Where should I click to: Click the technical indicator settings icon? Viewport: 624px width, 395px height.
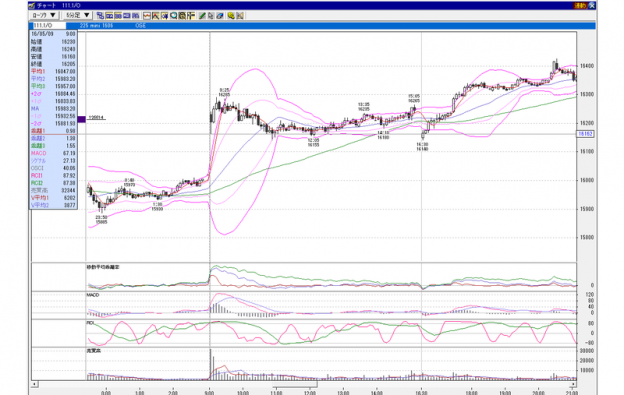pyautogui.click(x=182, y=16)
